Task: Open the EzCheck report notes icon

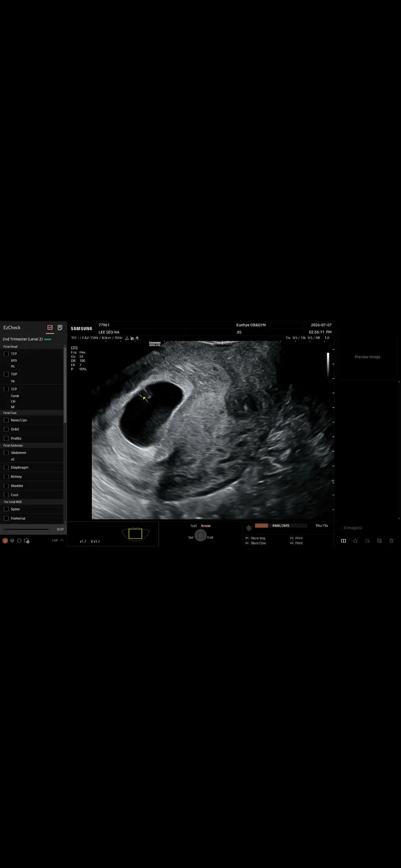Action: click(60, 328)
